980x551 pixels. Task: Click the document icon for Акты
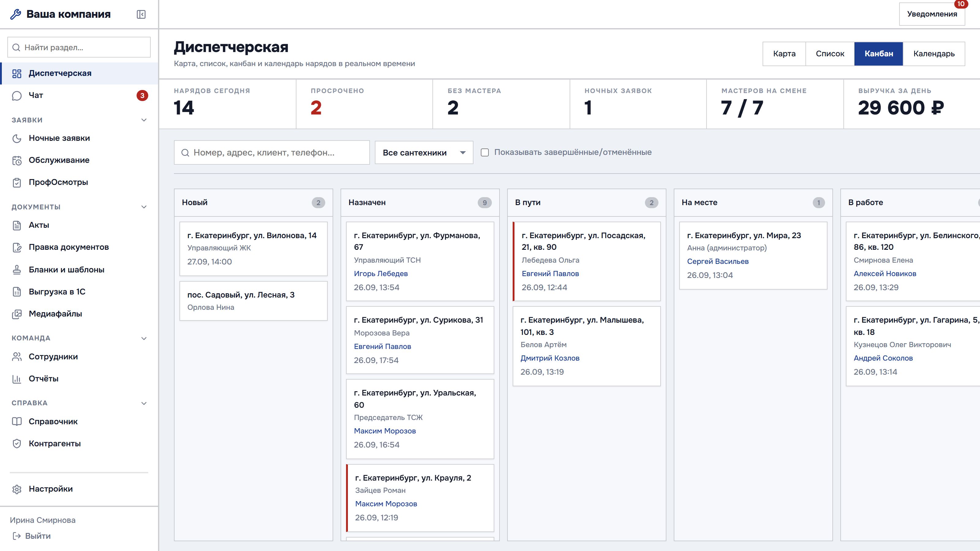pos(17,226)
